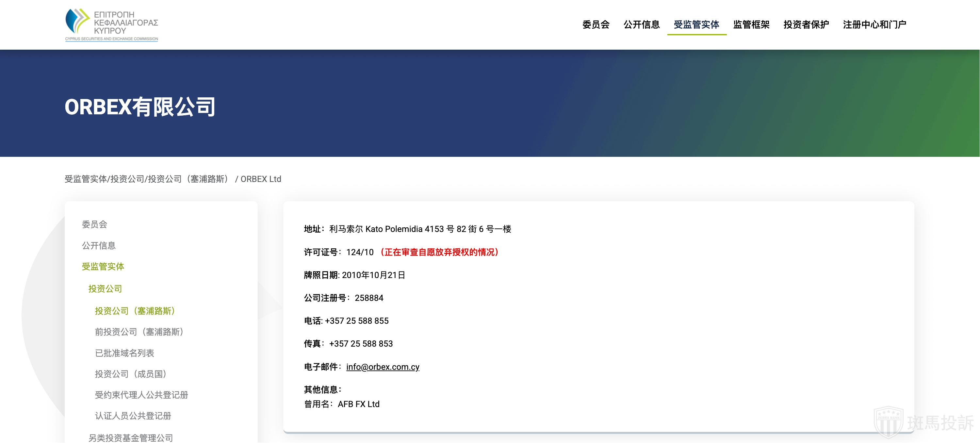Click the info@orbex.com.cy email link
The width and height of the screenshot is (980, 443).
382,367
